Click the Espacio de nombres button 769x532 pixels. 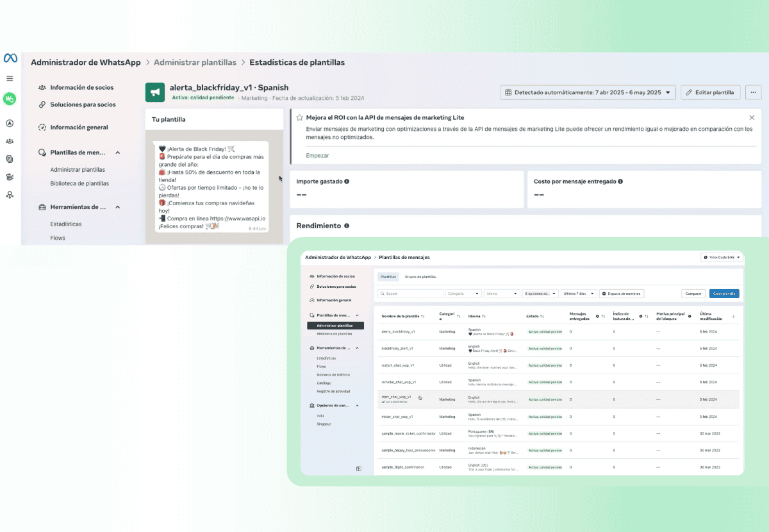click(x=622, y=294)
